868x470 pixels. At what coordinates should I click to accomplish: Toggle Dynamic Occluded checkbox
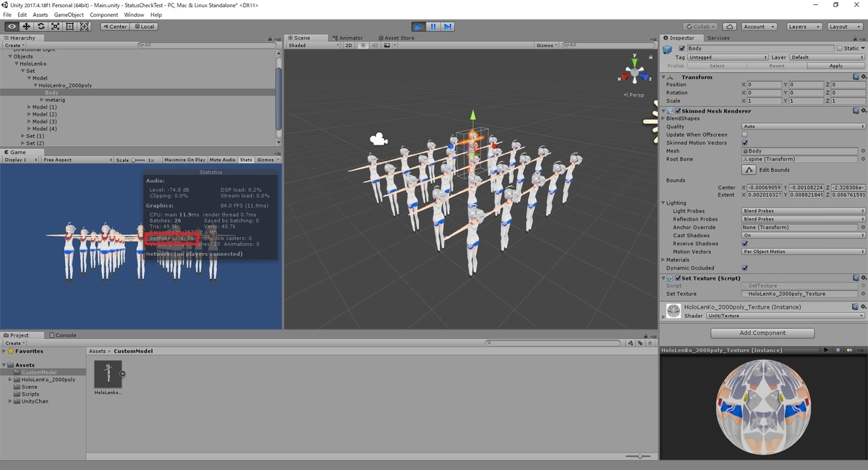click(x=745, y=268)
